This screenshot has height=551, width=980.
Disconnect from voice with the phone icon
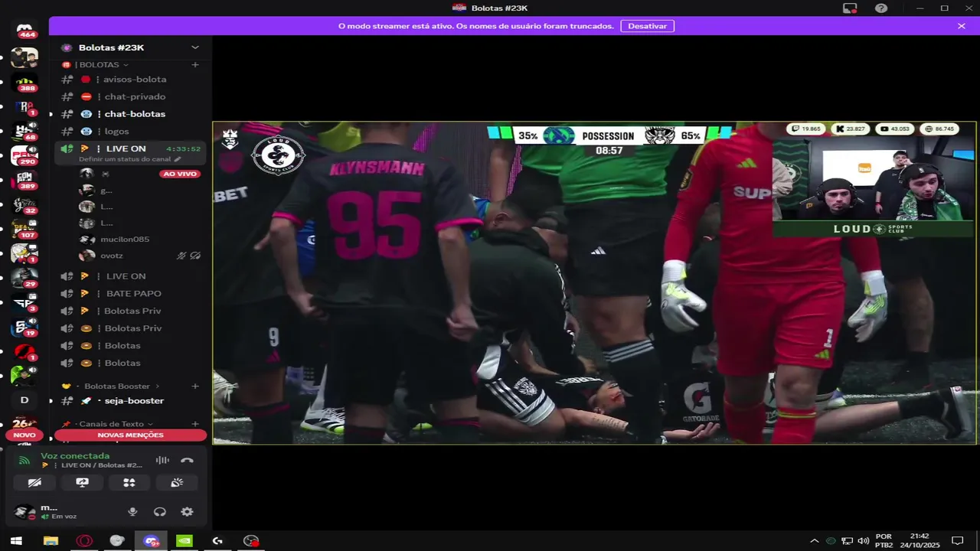(187, 460)
